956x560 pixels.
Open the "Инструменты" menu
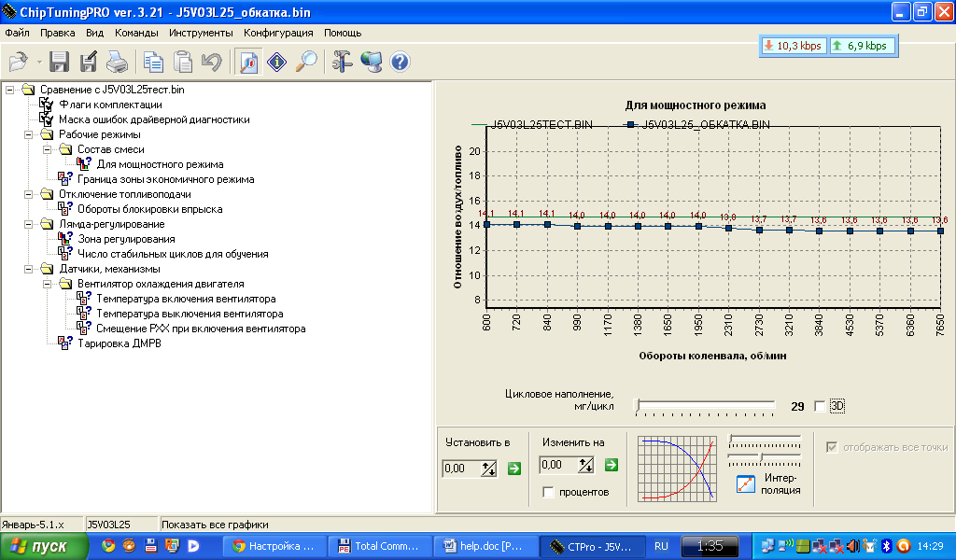202,33
